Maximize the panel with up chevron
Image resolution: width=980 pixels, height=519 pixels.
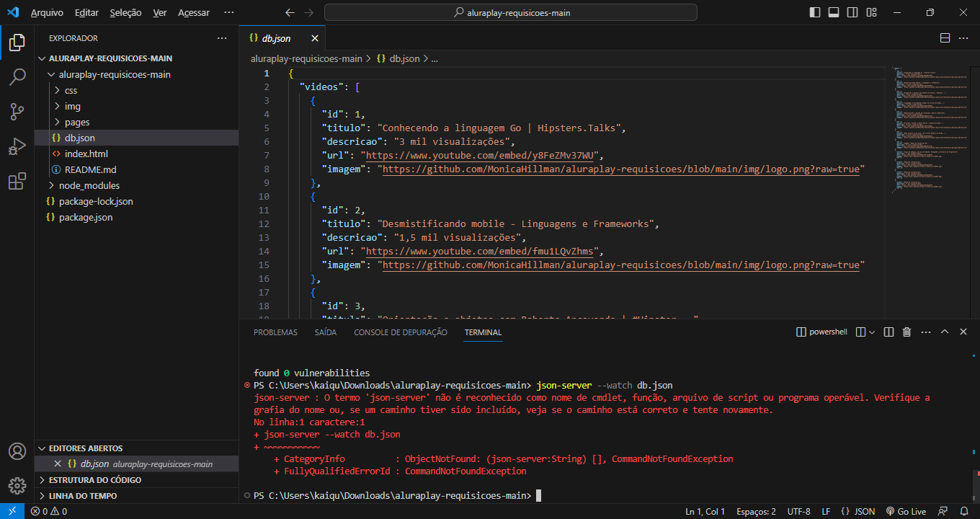pos(945,332)
